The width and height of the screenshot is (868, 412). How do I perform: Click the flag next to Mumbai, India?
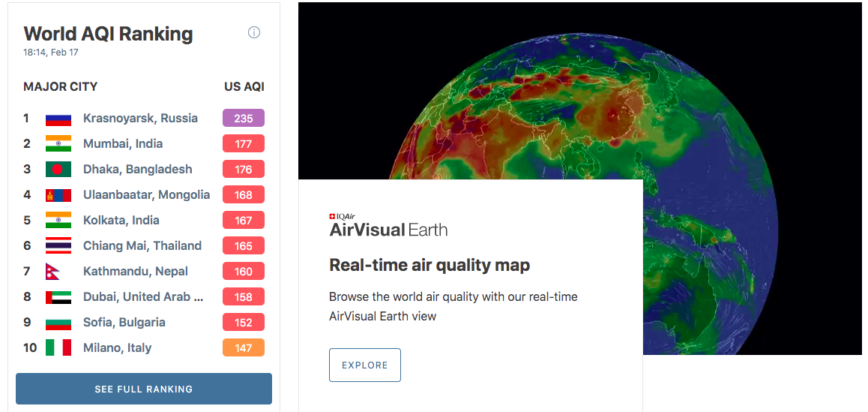tap(58, 143)
